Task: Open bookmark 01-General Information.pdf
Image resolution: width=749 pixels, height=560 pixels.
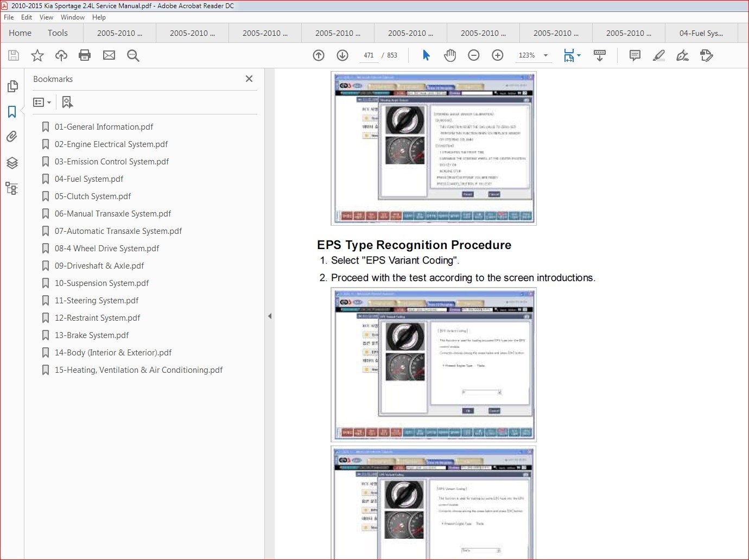Action: coord(104,127)
